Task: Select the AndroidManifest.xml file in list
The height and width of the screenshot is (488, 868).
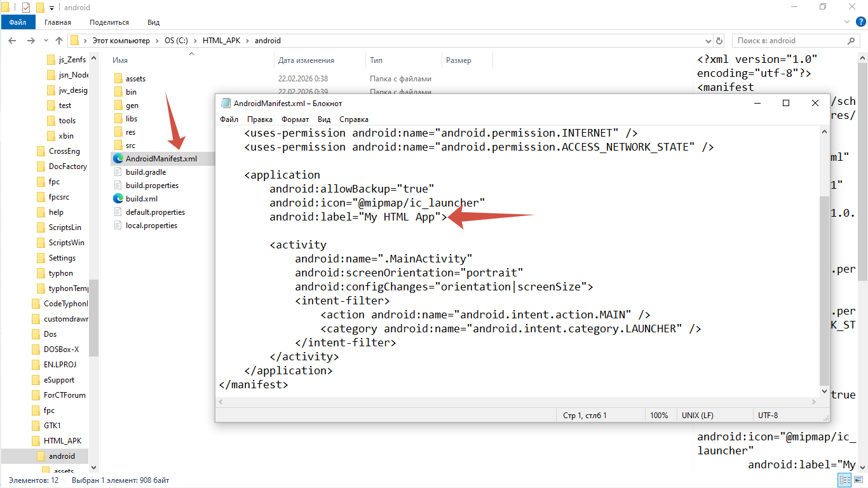Action: (x=161, y=159)
